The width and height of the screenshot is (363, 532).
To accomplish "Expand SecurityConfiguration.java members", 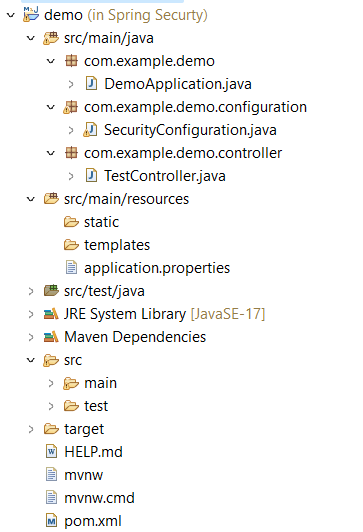I will pos(71,130).
